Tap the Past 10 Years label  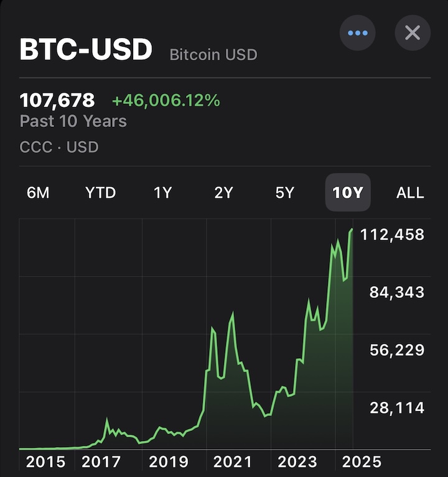tap(73, 121)
